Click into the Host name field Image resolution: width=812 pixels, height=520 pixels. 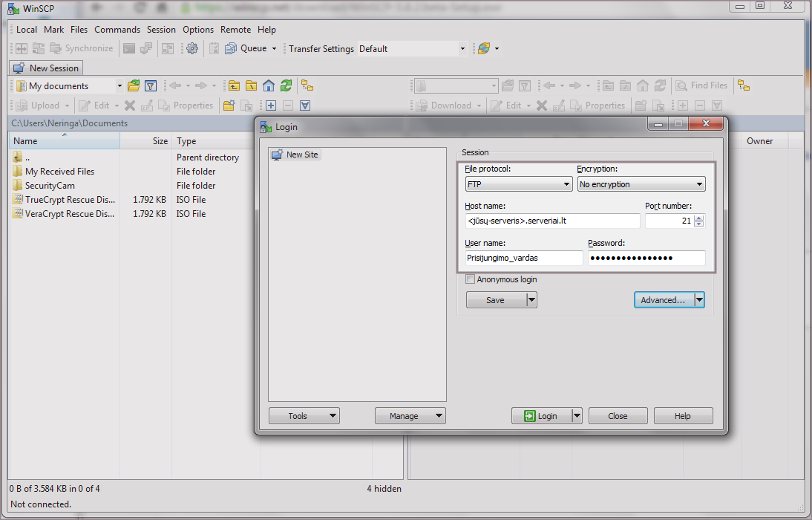tap(552, 221)
